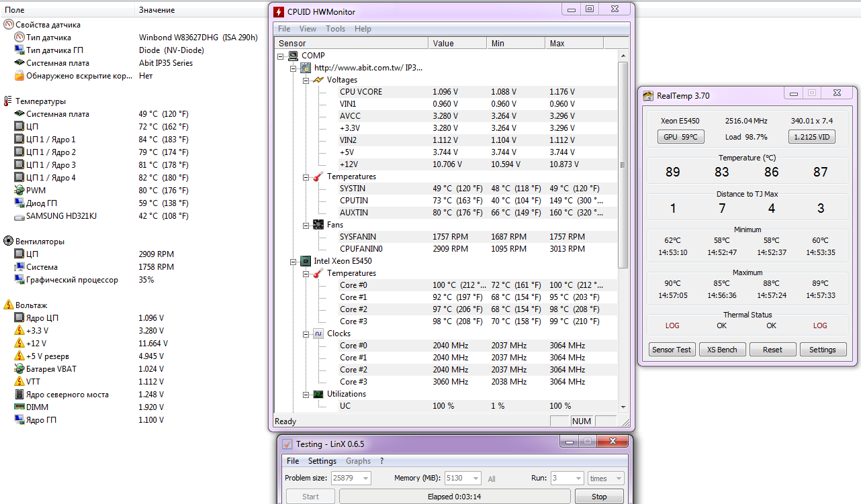Open the Settings menu in LinX
This screenshot has height=504, width=861.
(x=322, y=461)
